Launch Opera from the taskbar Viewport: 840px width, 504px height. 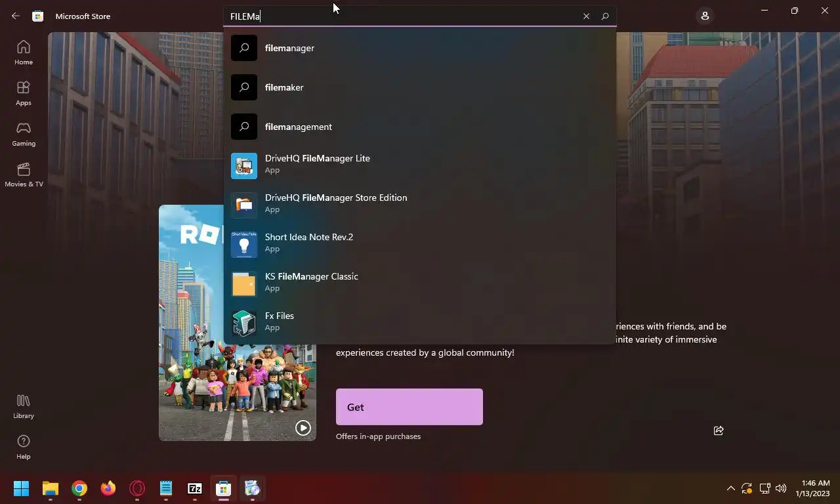(137, 488)
